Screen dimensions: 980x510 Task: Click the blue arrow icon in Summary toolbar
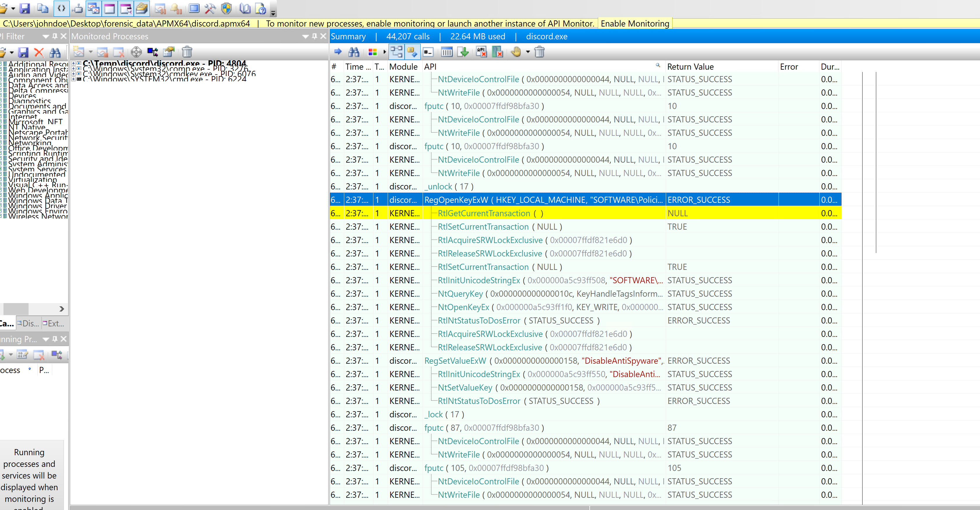point(338,52)
